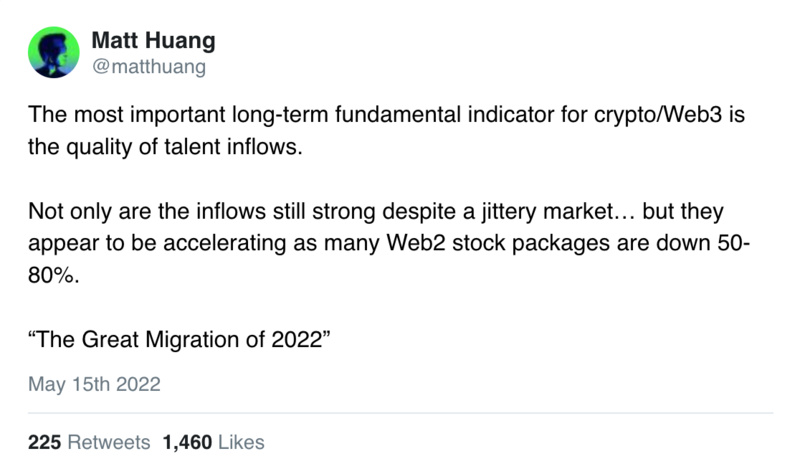
Task: Click Matt Huang's profile avatar
Action: click(x=53, y=52)
